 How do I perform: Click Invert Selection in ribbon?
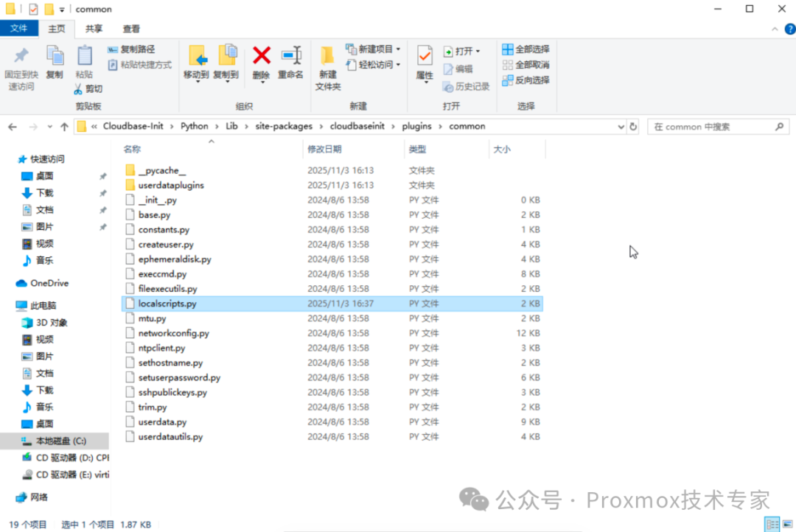(526, 80)
